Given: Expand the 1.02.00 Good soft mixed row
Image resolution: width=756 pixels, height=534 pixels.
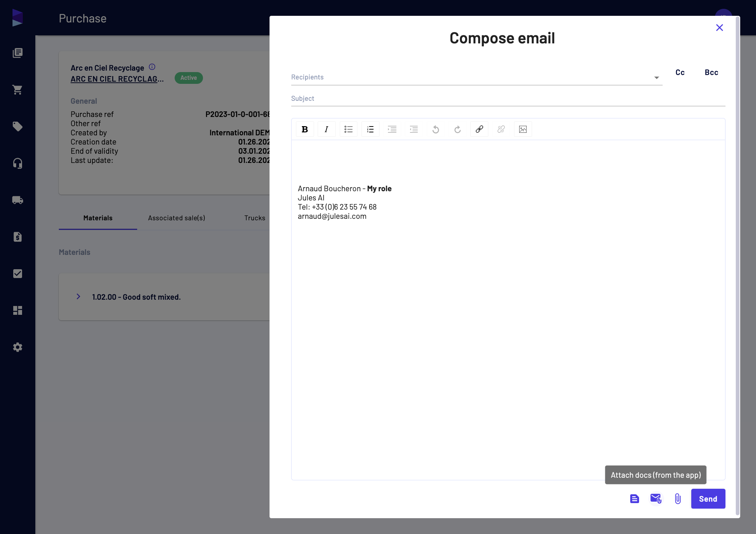Looking at the screenshot, I should coord(78,296).
